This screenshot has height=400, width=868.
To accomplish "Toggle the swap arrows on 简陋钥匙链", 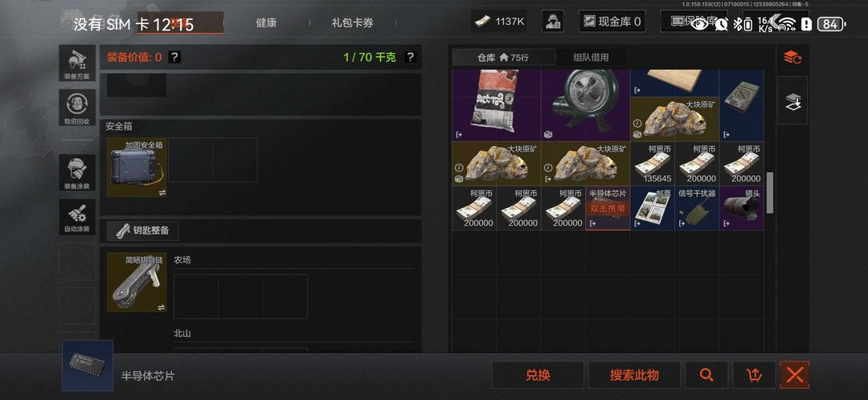I will coord(162,307).
